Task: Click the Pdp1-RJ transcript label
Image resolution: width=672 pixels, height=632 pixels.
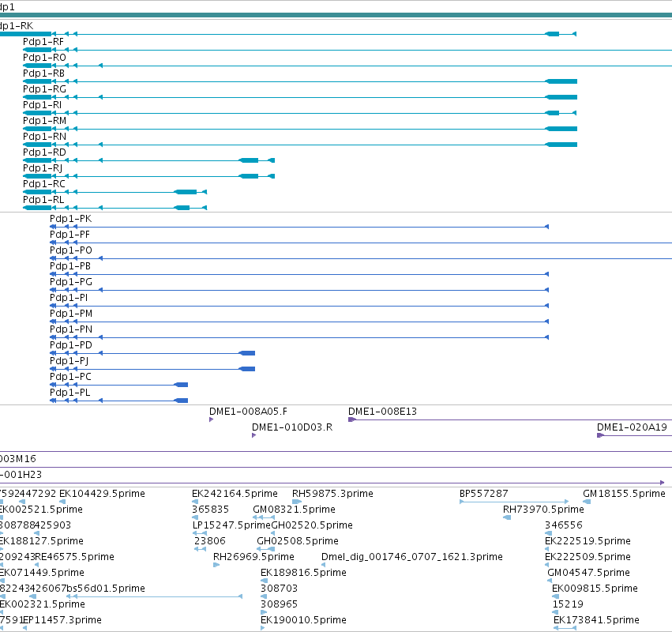Action: coord(43,168)
